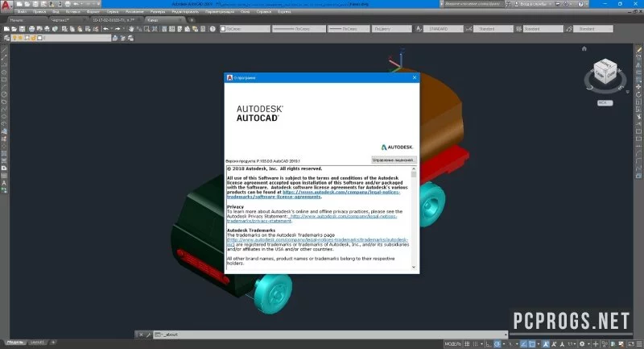Close the About dialog
Viewport: 644px width, 349px height.
pyautogui.click(x=414, y=77)
